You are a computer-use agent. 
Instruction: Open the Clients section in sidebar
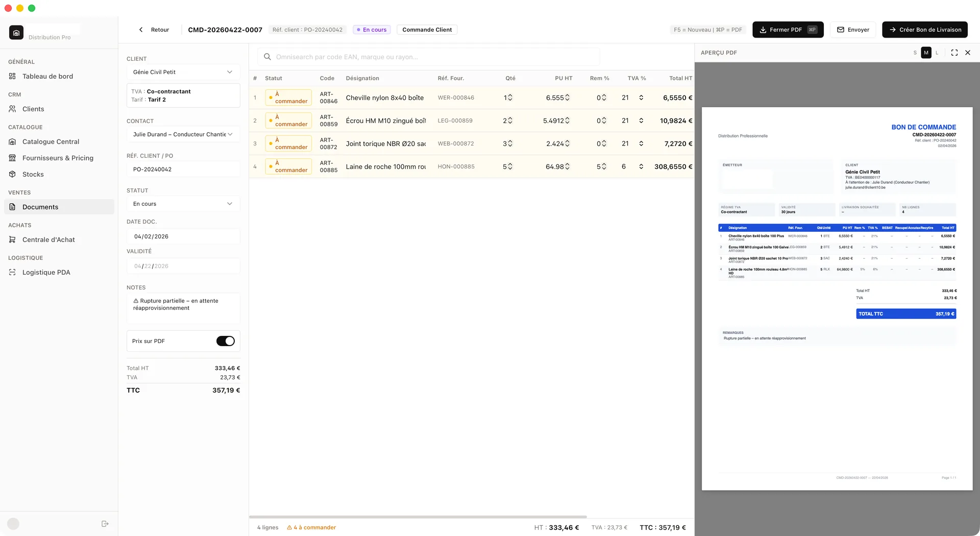coord(34,109)
